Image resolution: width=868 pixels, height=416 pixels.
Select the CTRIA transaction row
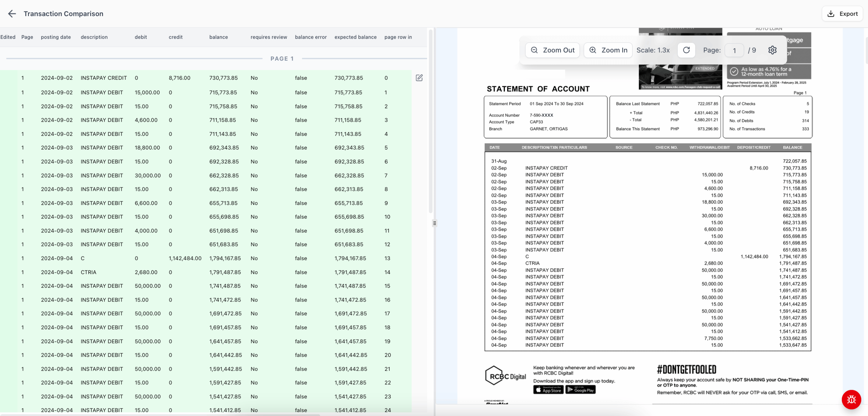pos(88,272)
